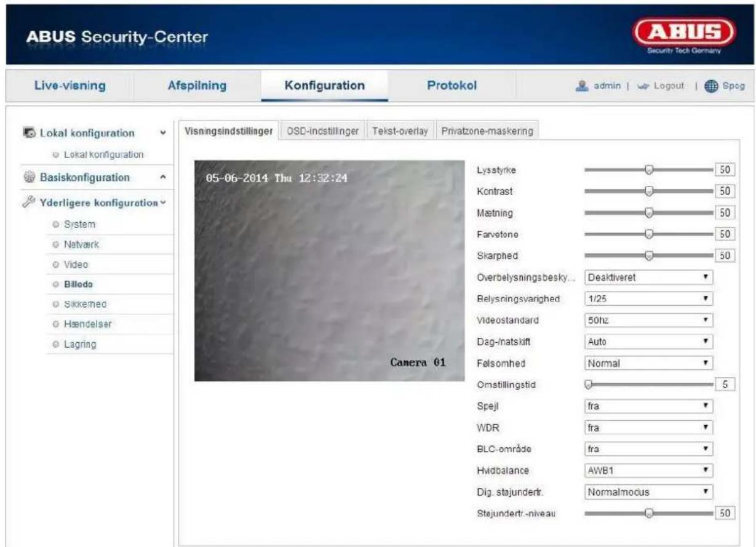The width and height of the screenshot is (756, 547).
Task: Click the Lokal konfiguration monitor icon
Action: coord(29,134)
